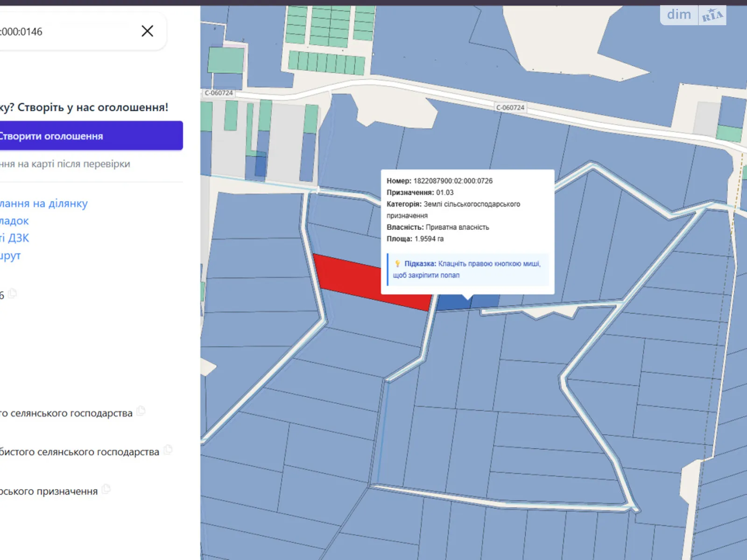Click the 'Підказка' hint box in popup
The image size is (747, 560).
(x=468, y=270)
